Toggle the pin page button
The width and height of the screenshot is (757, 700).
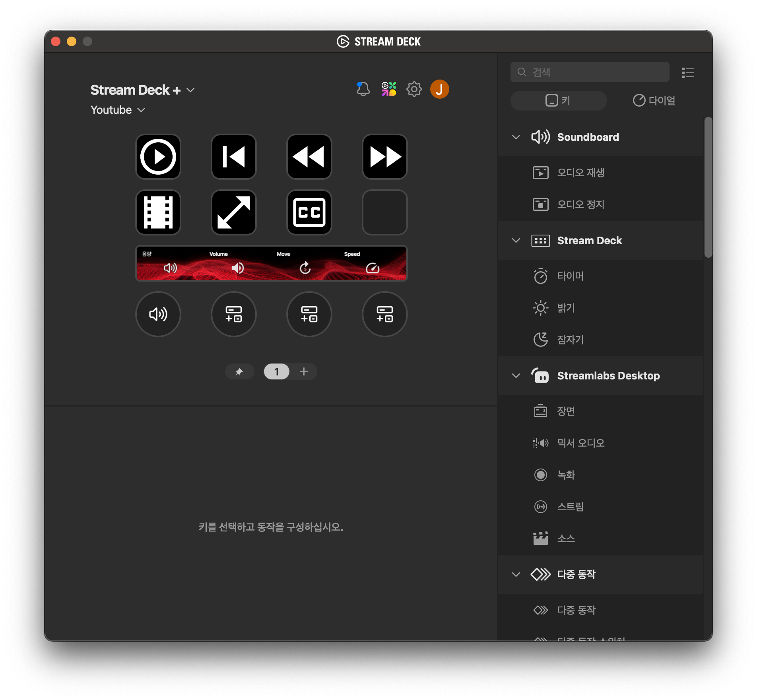239,371
